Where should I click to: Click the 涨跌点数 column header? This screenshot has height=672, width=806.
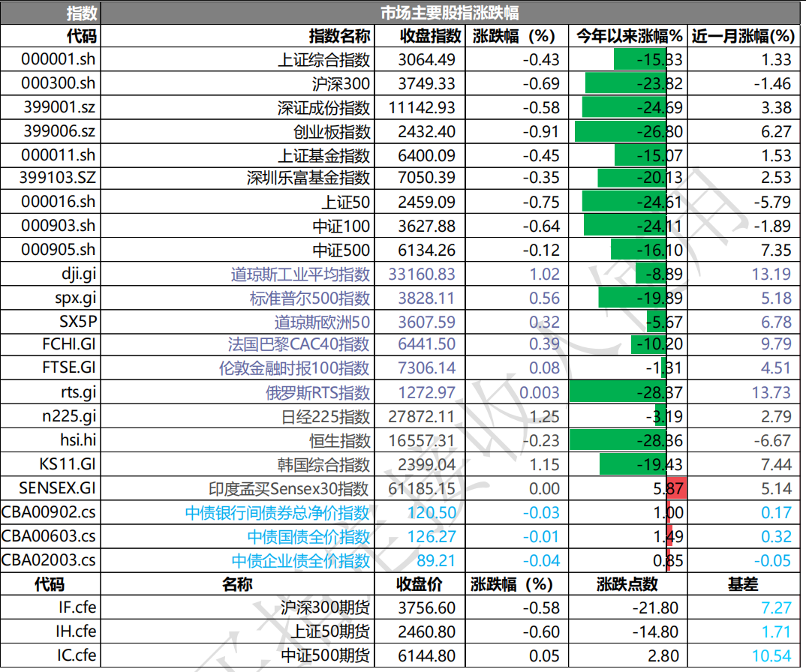[x=627, y=584]
